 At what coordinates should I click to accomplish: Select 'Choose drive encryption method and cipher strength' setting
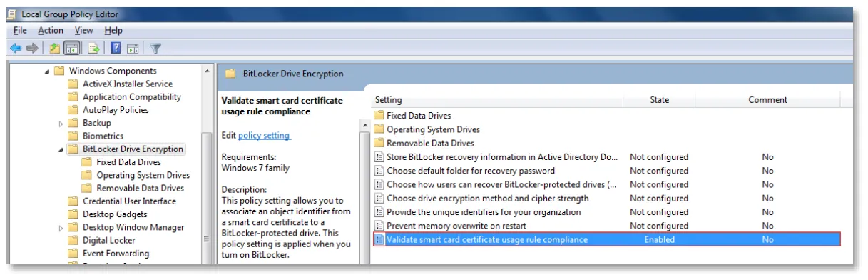488,199
